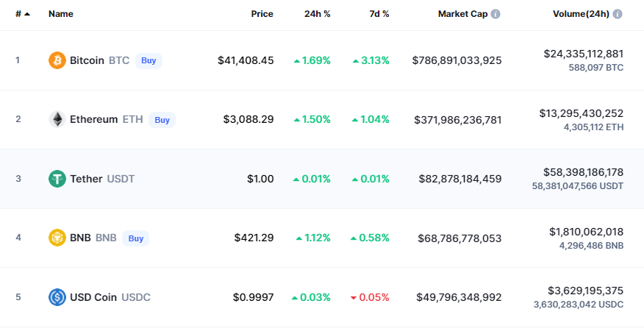The width and height of the screenshot is (644, 334).
Task: Open Ethereum market cap value $371,986,236,781
Action: click(x=457, y=120)
